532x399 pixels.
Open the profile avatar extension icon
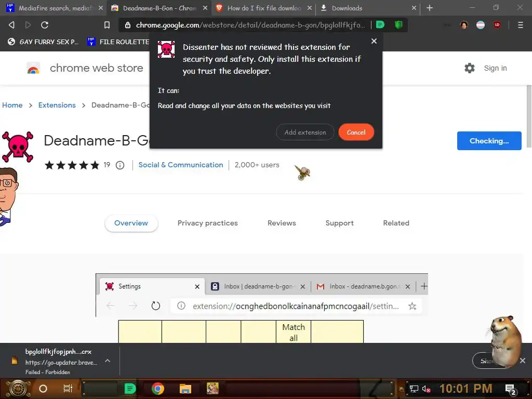click(464, 25)
